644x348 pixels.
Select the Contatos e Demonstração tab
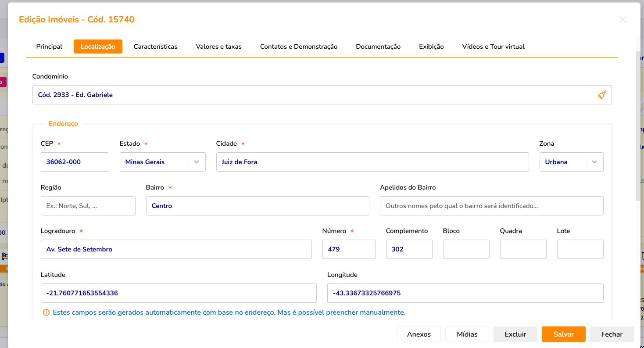click(x=298, y=47)
